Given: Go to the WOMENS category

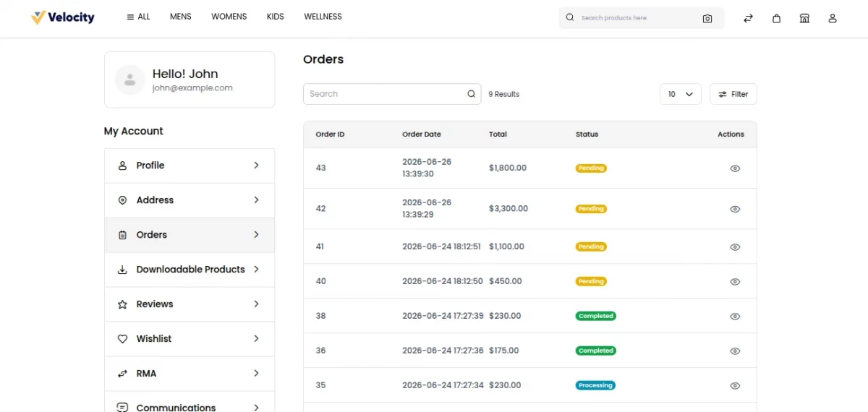Looking at the screenshot, I should (x=229, y=17).
